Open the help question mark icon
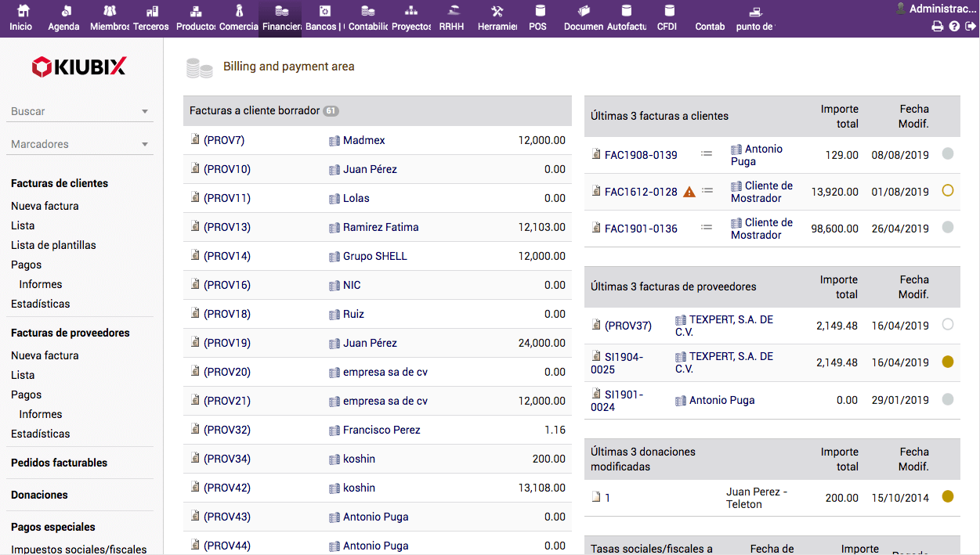This screenshot has height=555, width=980. click(x=954, y=27)
